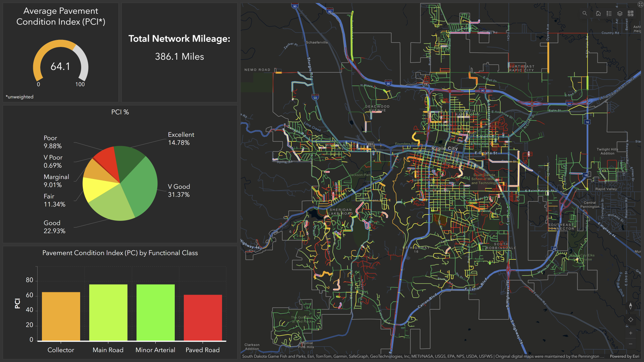
Task: Zoom out on the map
Action: pos(631,344)
